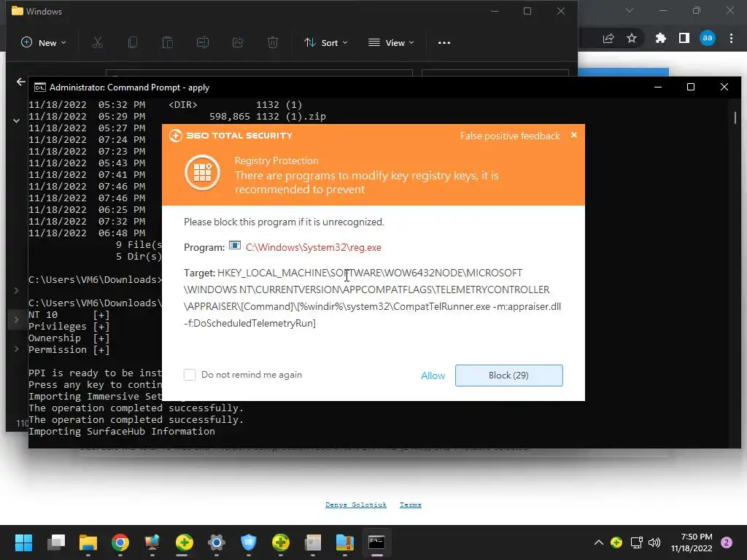Click the reg.exe program path

[314, 247]
